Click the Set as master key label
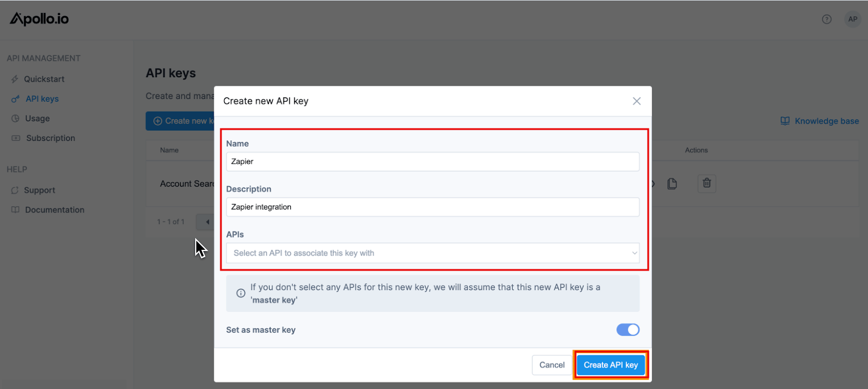Image resolution: width=868 pixels, height=389 pixels. coord(261,330)
